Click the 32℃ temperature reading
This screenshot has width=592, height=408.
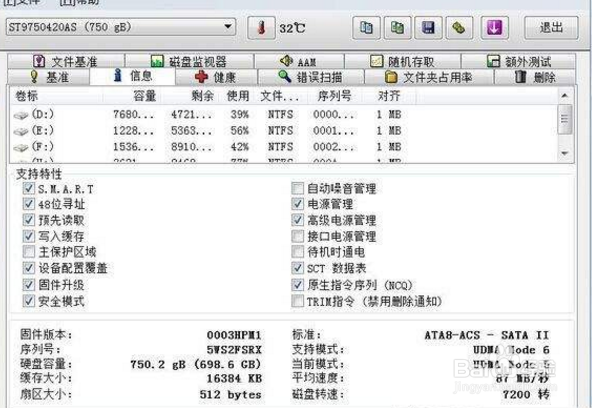292,28
